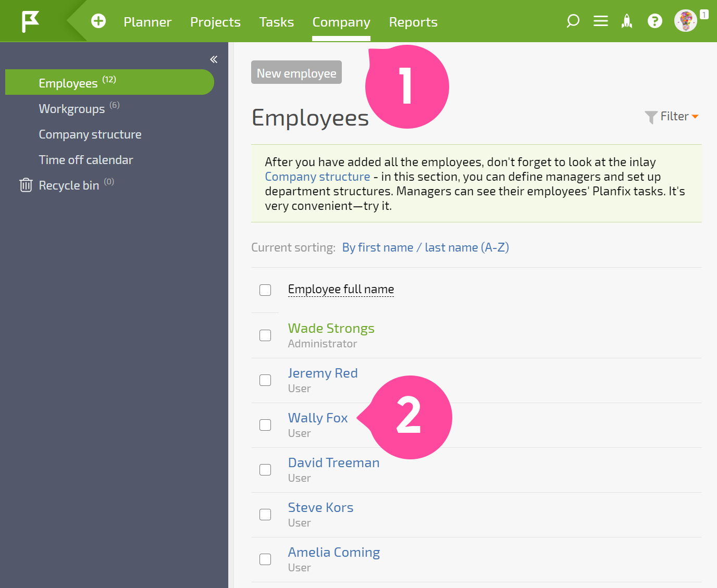This screenshot has height=588, width=717.
Task: Tick the checkbox for David Treeman
Action: 265,470
